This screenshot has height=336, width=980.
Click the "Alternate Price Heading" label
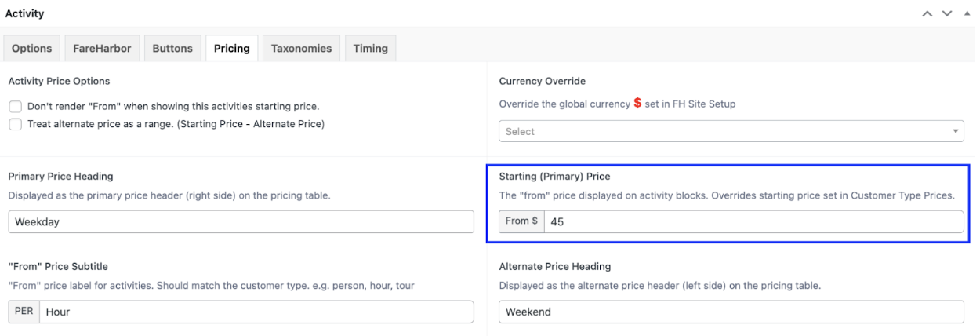(554, 267)
